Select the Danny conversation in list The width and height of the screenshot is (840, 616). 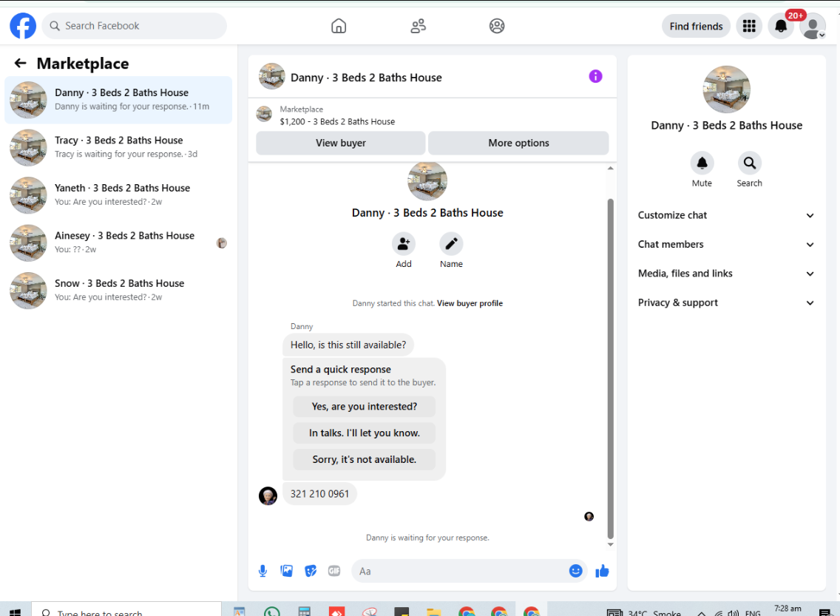[x=118, y=100]
